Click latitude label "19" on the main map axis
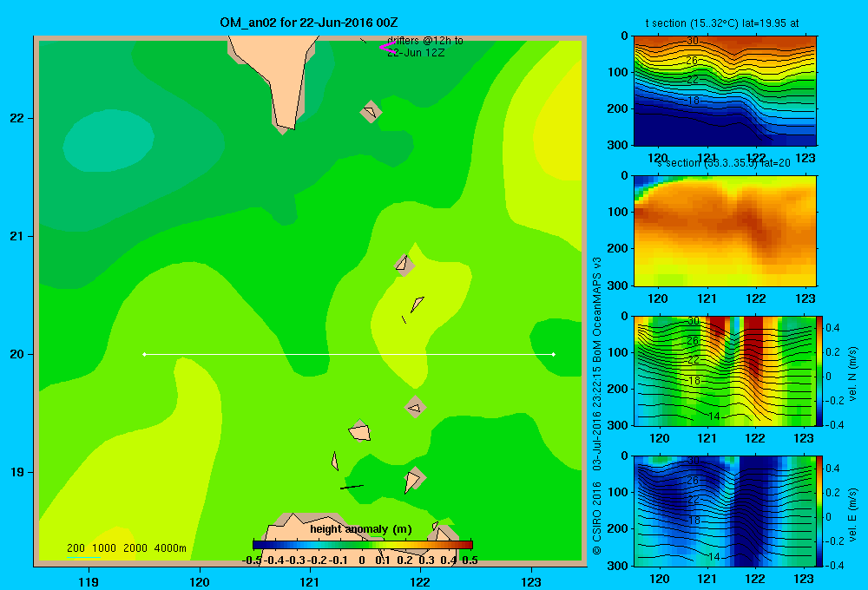This screenshot has width=868, height=590. [16, 472]
